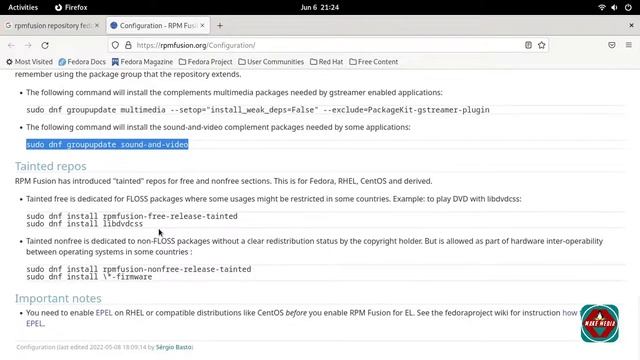The width and height of the screenshot is (640, 360).
Task: Show site security info via the padlock icon
Action: pos(128,45)
